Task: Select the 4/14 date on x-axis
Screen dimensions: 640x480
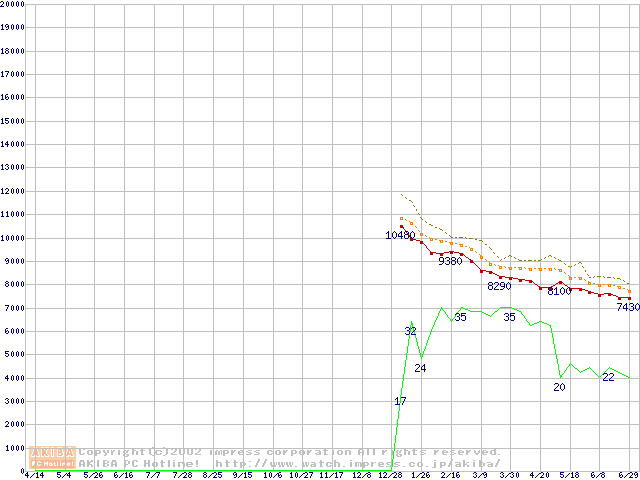Action: (33, 475)
